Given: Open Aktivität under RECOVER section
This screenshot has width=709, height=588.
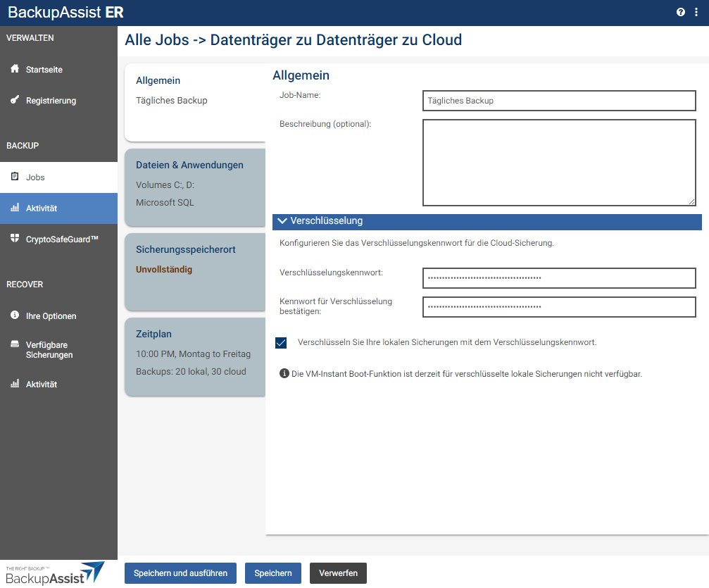Looking at the screenshot, I should (58, 384).
